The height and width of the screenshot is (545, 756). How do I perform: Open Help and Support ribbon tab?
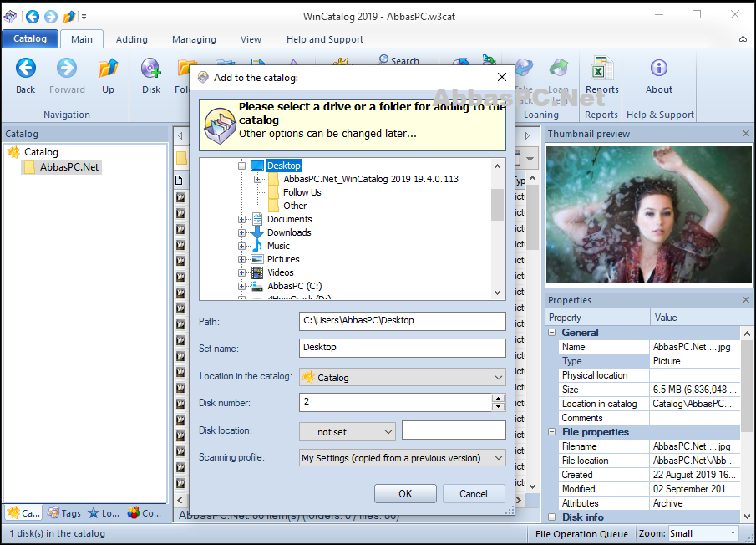click(x=324, y=39)
